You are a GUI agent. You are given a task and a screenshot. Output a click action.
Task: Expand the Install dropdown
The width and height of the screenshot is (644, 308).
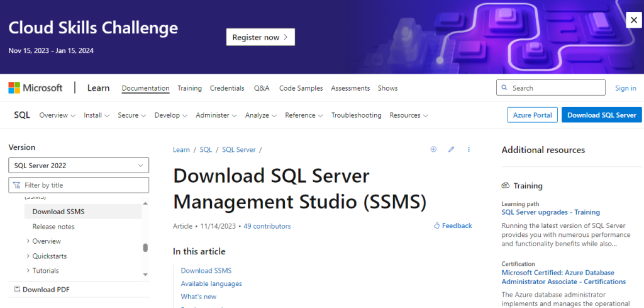click(x=96, y=115)
